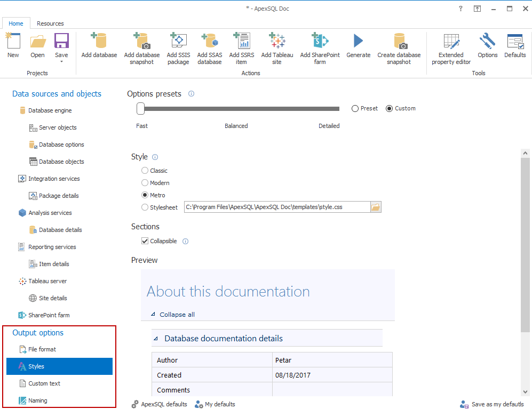The image size is (532, 417).
Task: Select Database details in sidebar
Action: (55, 230)
